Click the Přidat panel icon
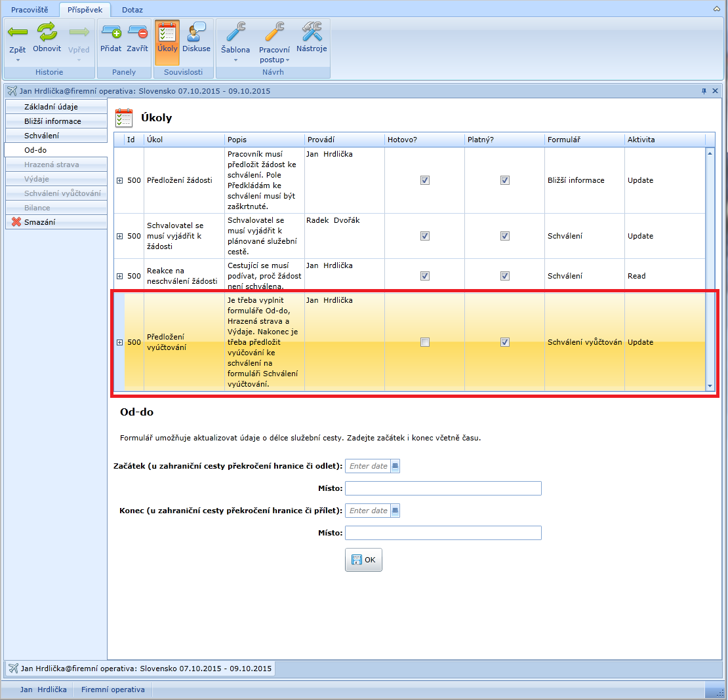The height and width of the screenshot is (700, 728). point(111,31)
